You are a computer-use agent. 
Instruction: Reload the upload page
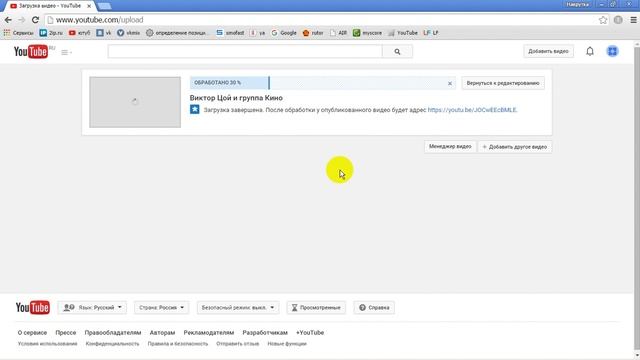tap(36, 20)
